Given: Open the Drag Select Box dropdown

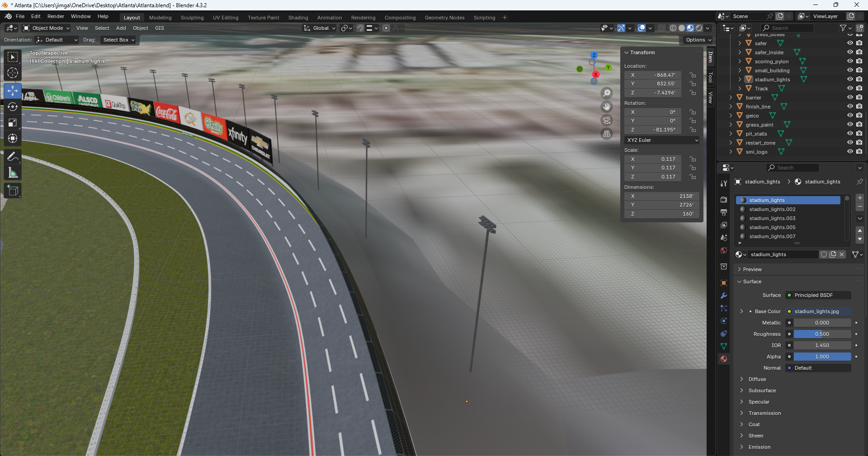Looking at the screenshot, I should coord(118,40).
